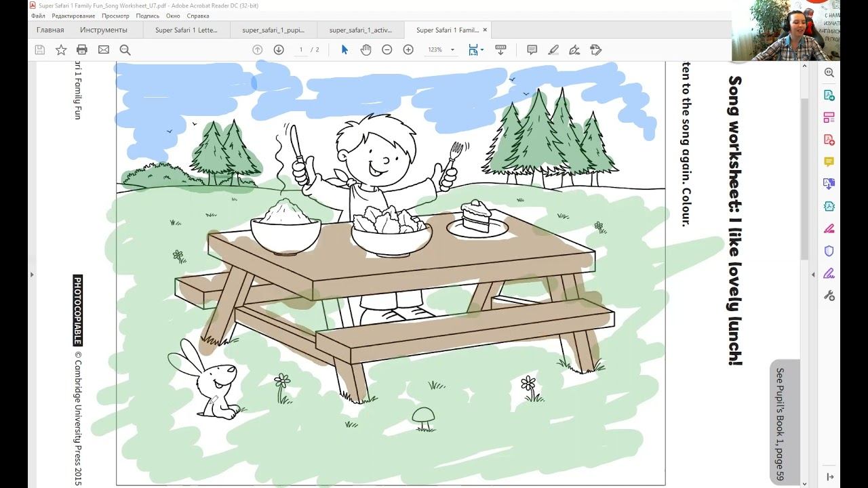Collapse the right tools pane arrow

(x=813, y=274)
